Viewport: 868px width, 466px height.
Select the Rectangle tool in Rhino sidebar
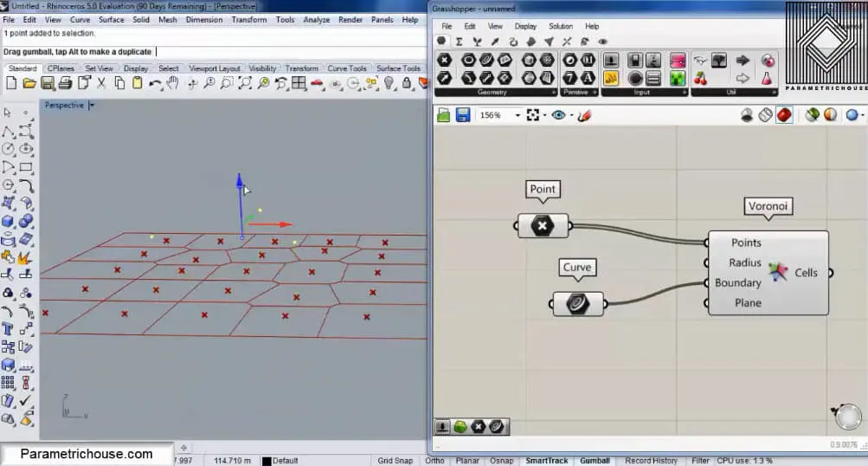click(x=25, y=167)
